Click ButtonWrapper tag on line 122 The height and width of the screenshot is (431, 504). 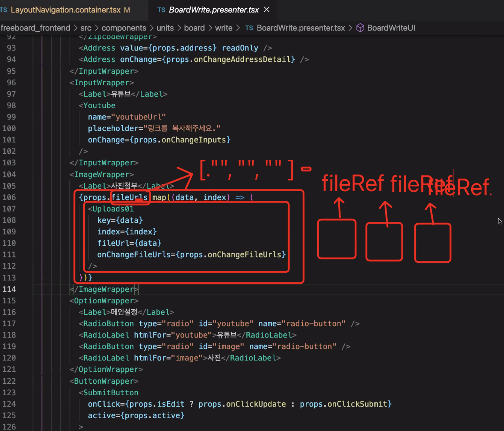(x=104, y=381)
